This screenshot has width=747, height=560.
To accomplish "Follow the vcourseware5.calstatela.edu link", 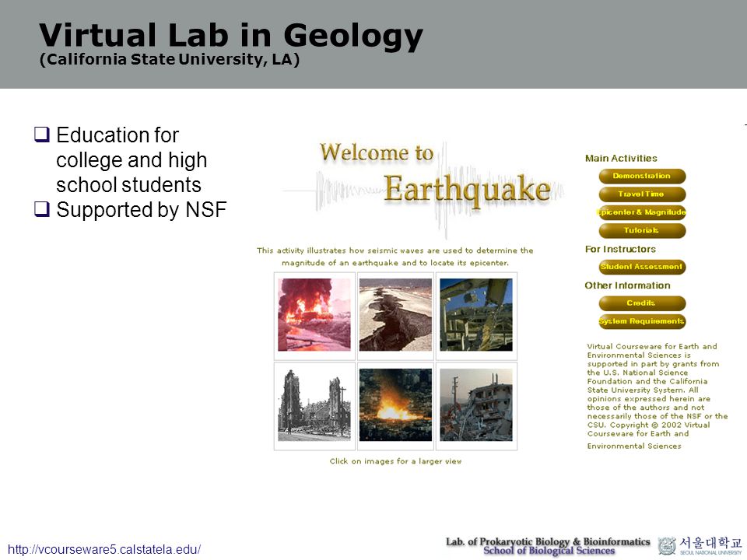I will (x=104, y=549).
